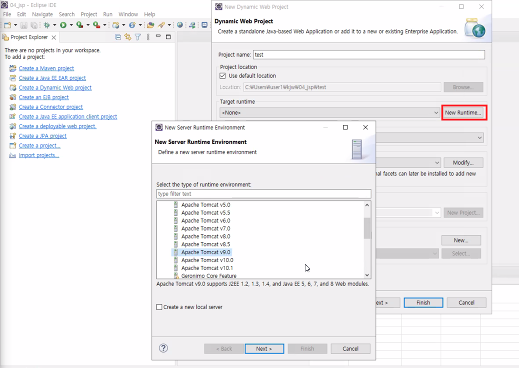This screenshot has height=368, width=519.
Task: Select Apache Tomcat v10.1 in list
Action: [x=207, y=268]
